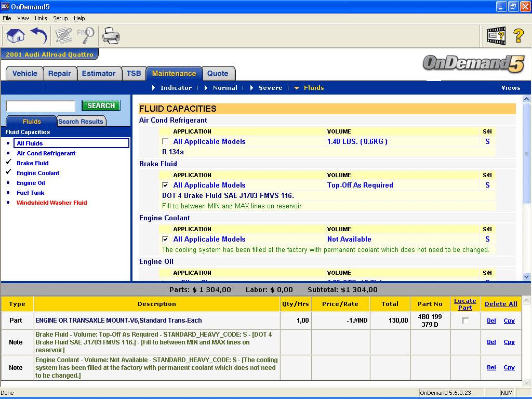Switch to the Quote tab
This screenshot has width=532, height=399.
pyautogui.click(x=218, y=74)
